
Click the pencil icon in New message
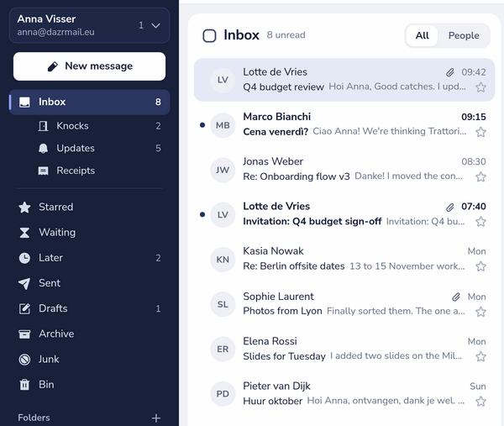tap(53, 66)
